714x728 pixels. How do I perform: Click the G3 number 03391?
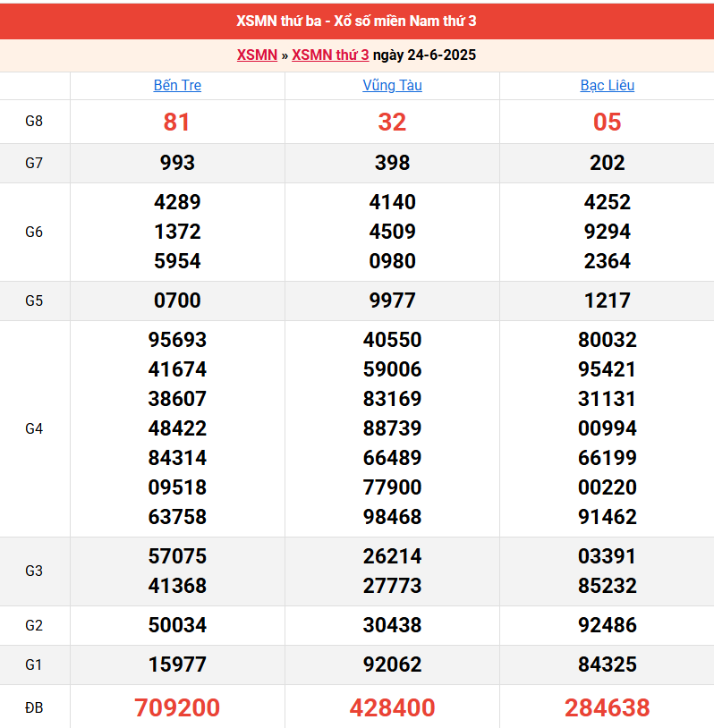[x=608, y=556]
